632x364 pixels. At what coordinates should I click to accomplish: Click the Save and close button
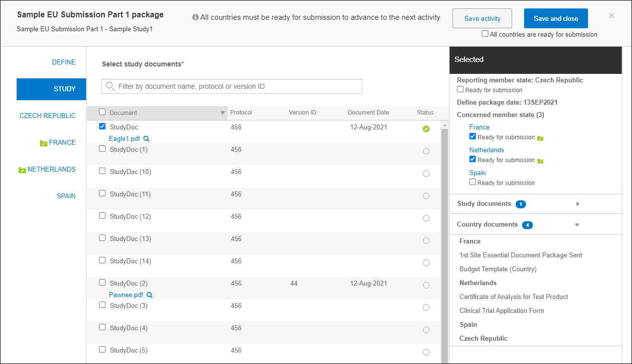coord(556,18)
